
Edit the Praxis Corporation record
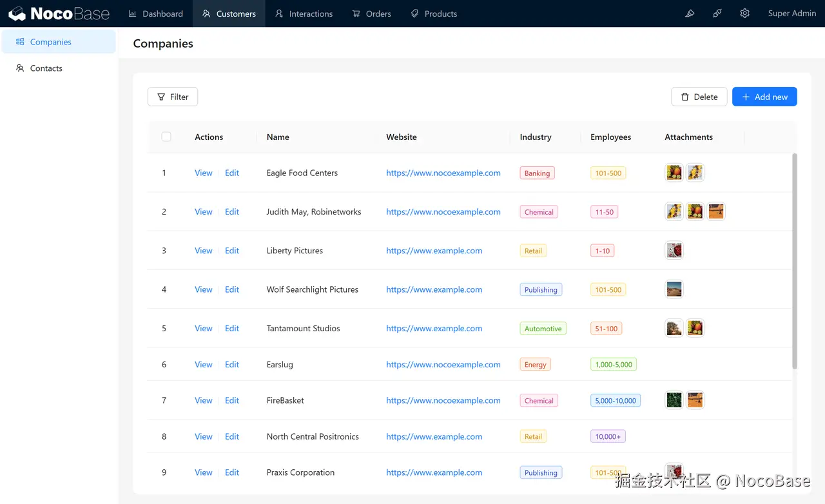click(232, 472)
